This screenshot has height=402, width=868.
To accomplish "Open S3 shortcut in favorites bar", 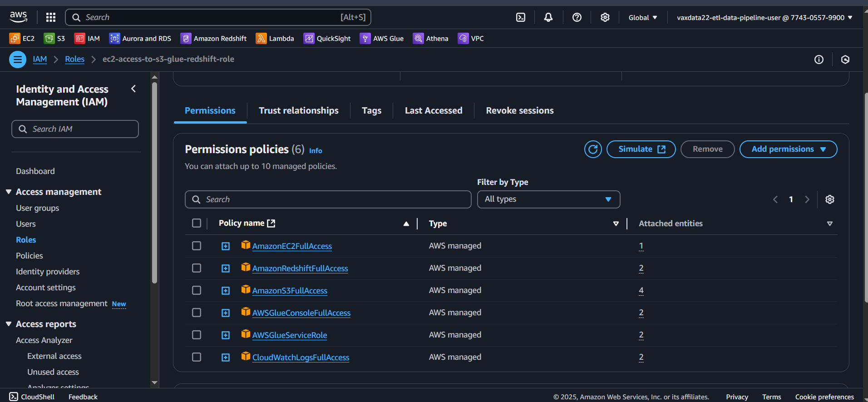I will pos(54,39).
